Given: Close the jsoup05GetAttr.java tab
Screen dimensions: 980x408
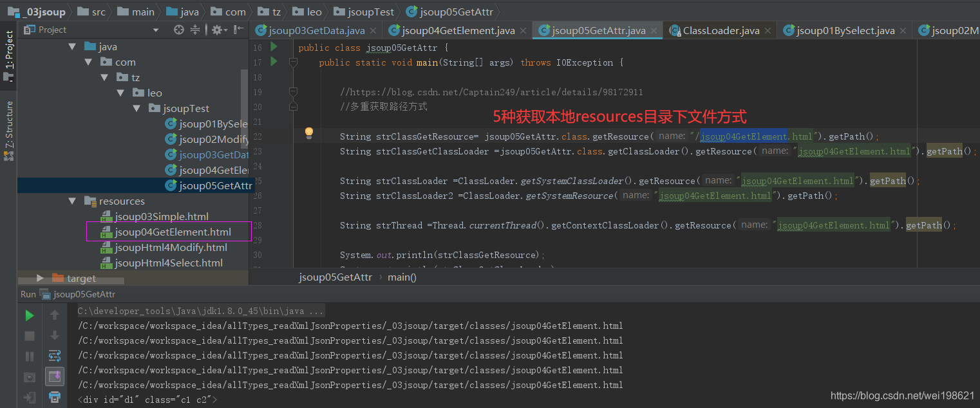Looking at the screenshot, I should point(654,31).
